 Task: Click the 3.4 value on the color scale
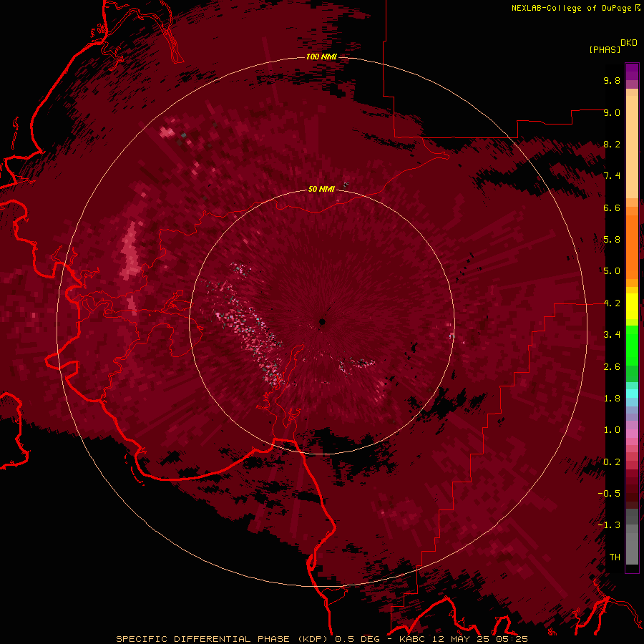[612, 335]
